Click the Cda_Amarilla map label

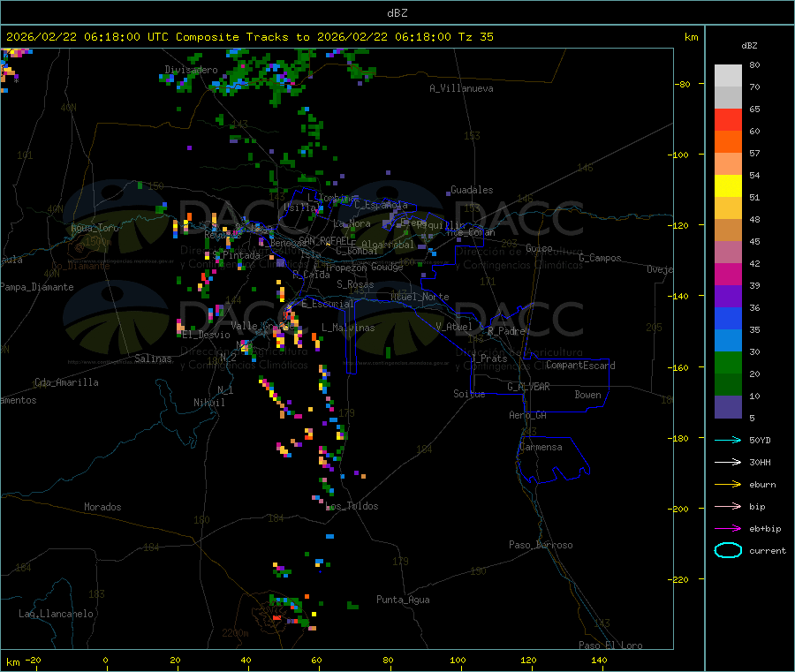pos(66,382)
